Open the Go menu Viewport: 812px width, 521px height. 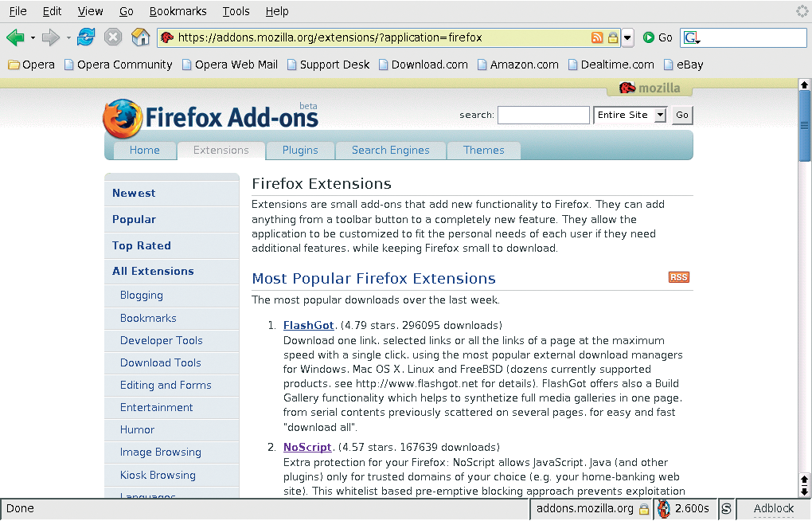click(127, 11)
